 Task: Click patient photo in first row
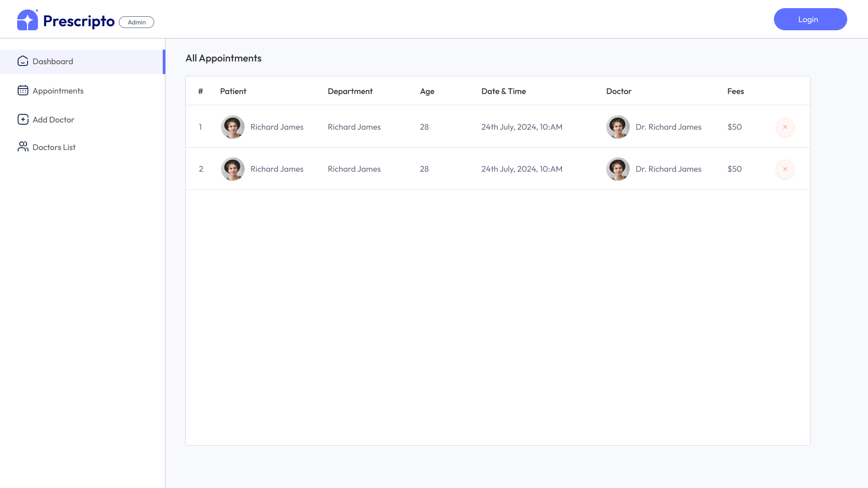233,127
